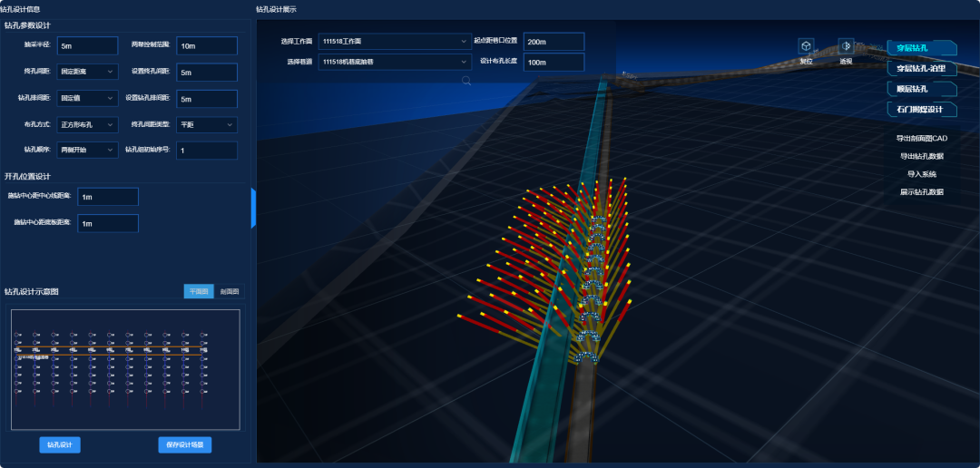Click the 透视 perspective view icon

coord(846,46)
